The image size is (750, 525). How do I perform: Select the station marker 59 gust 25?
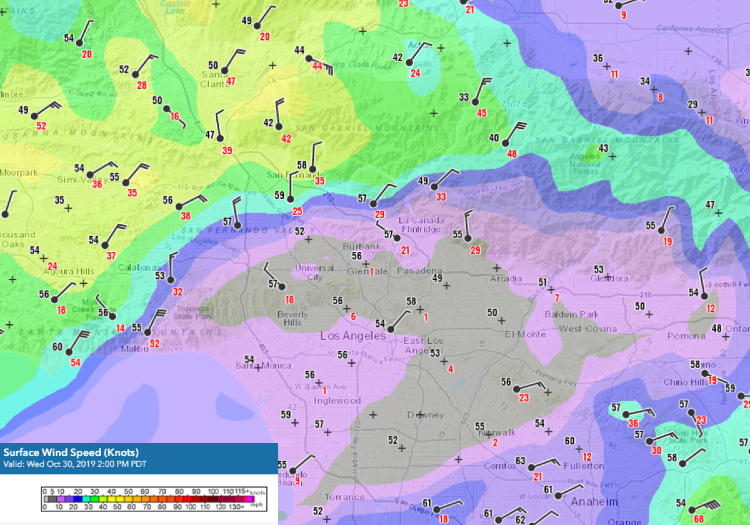290,199
